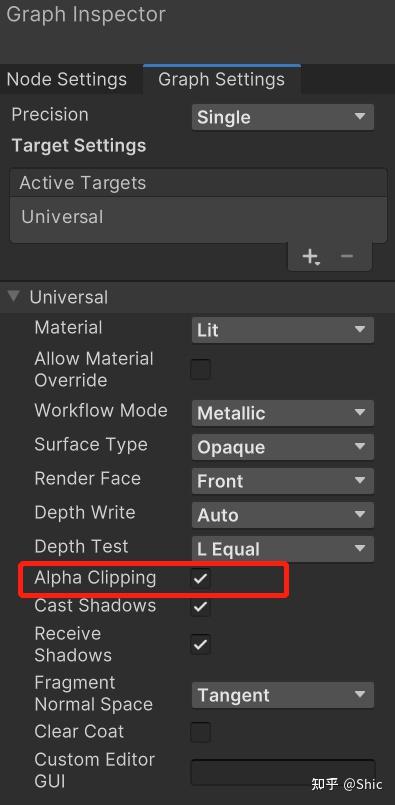395x805 pixels.
Task: Select the Graph Settings tab
Action: pos(221,80)
